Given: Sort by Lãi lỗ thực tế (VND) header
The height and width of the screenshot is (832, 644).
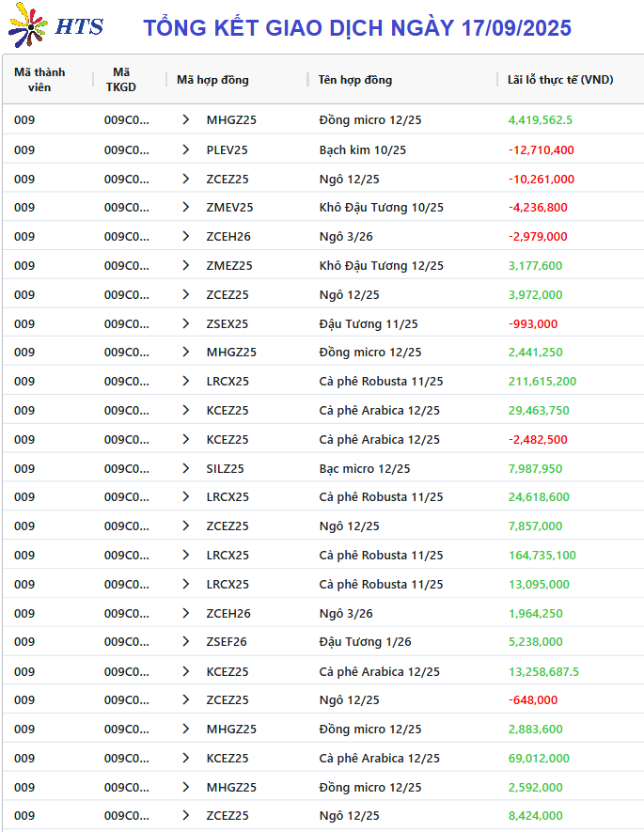Looking at the screenshot, I should 560,80.
